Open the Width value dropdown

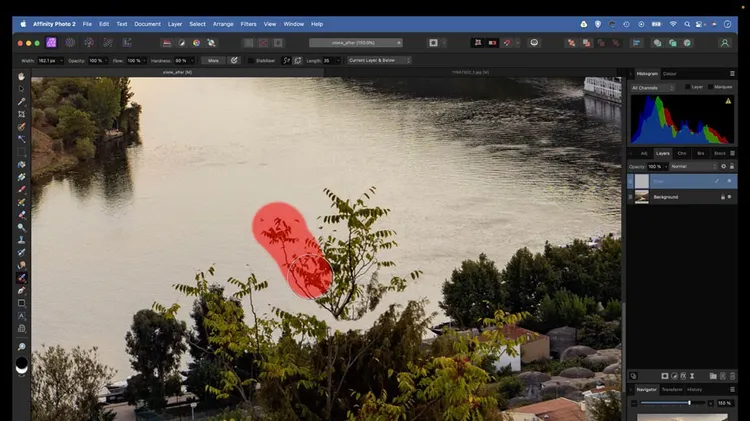[x=61, y=61]
